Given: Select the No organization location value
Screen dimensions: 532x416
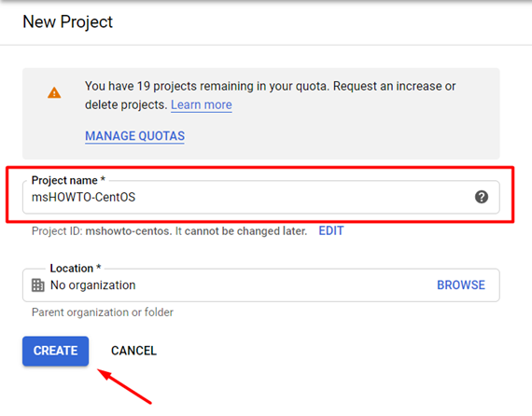Looking at the screenshot, I should [93, 285].
